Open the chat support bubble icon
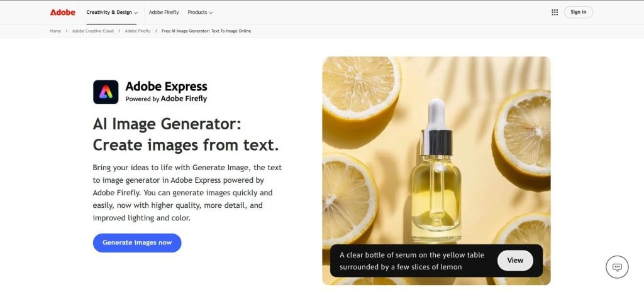Image resolution: width=644 pixels, height=292 pixels. (x=617, y=267)
